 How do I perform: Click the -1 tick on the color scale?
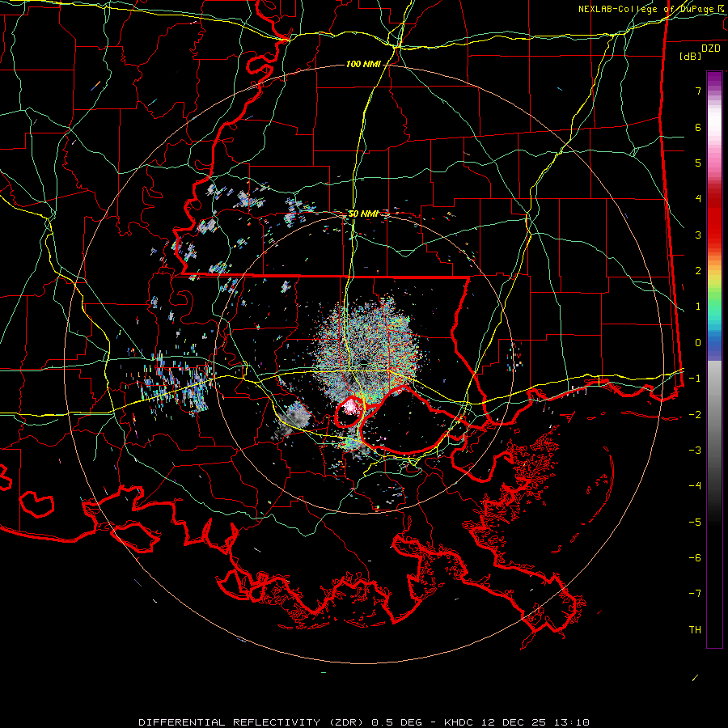click(695, 379)
